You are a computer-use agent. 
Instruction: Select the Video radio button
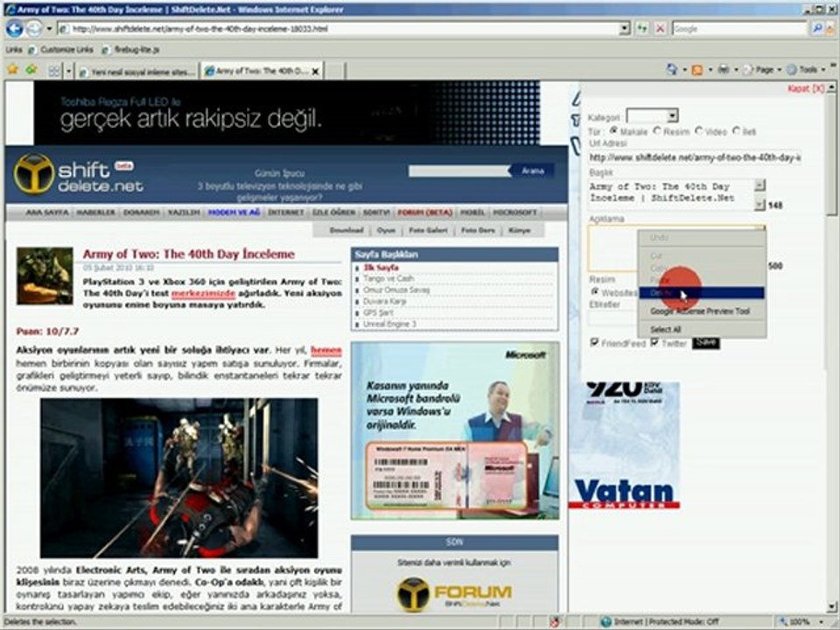(698, 130)
